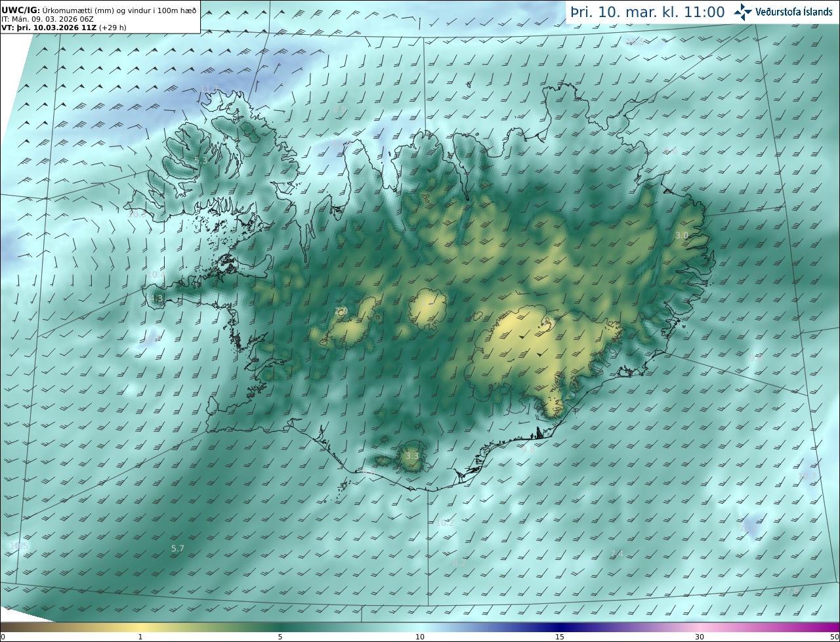Click the 10.2 value south of Iceland
This screenshot has width=840, height=642.
coord(445,523)
